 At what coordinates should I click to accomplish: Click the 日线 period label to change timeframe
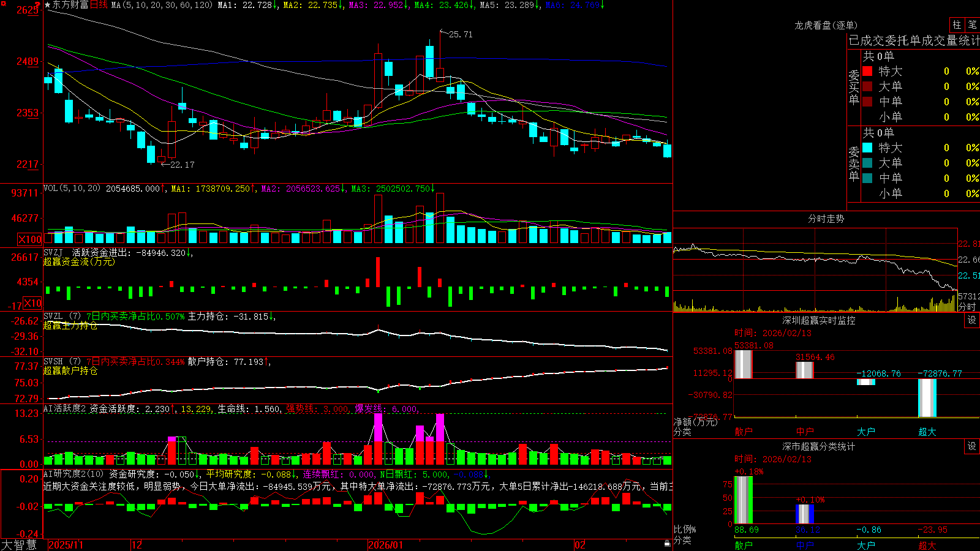pos(99,5)
